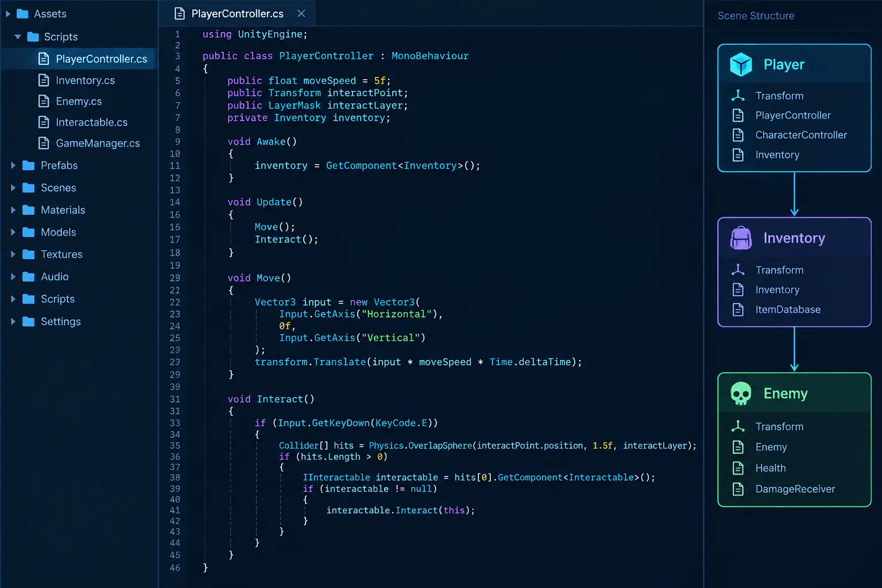Expand the Scenes folder arrow
The height and width of the screenshot is (588, 882).
coord(13,188)
